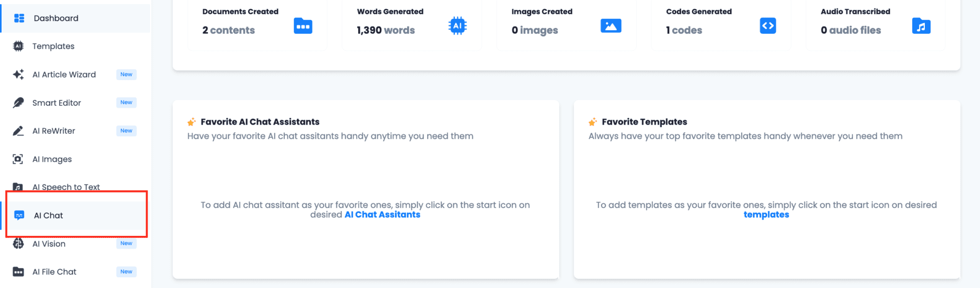This screenshot has height=288, width=980.
Task: Click the Images Created picture icon
Action: (x=611, y=26)
